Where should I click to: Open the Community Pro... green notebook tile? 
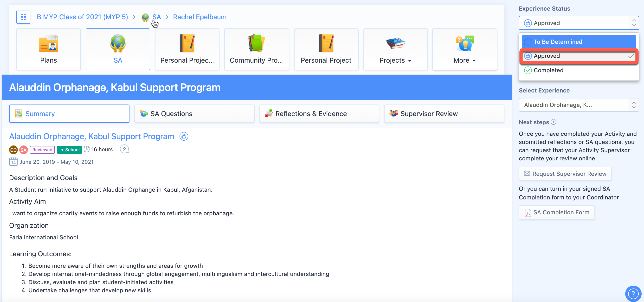point(257,49)
